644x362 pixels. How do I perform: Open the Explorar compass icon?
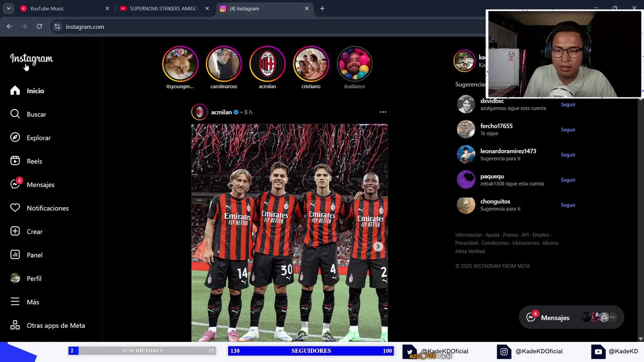tap(15, 138)
